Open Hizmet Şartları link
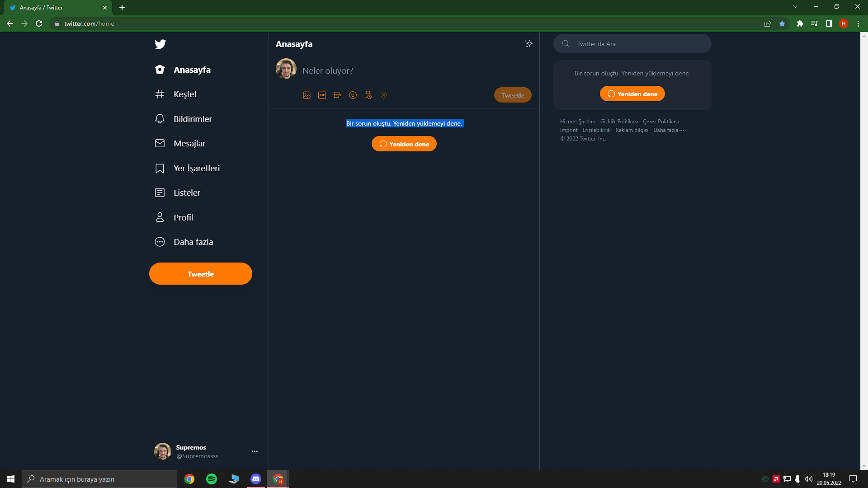This screenshot has width=868, height=488. pyautogui.click(x=577, y=122)
